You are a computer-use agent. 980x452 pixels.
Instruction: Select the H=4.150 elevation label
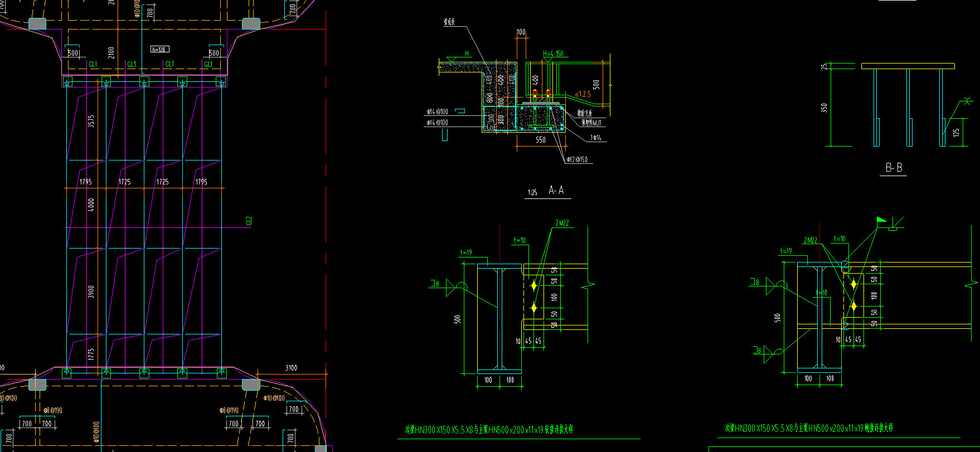click(x=553, y=54)
